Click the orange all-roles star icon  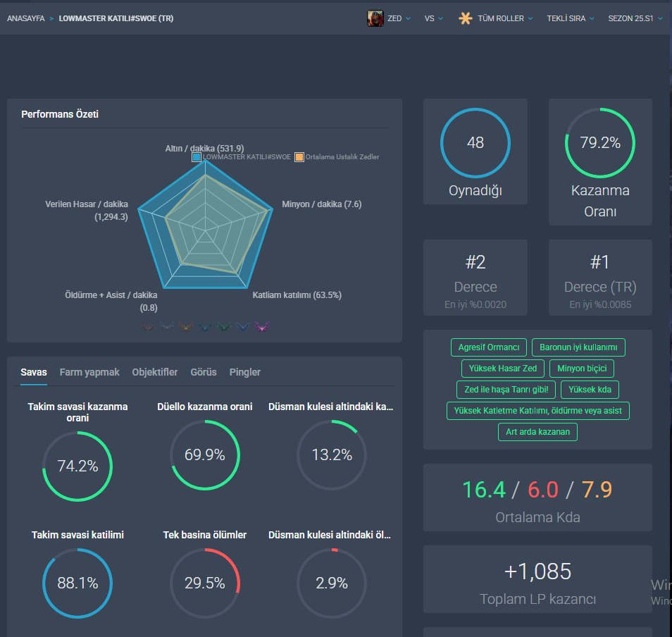tap(466, 18)
